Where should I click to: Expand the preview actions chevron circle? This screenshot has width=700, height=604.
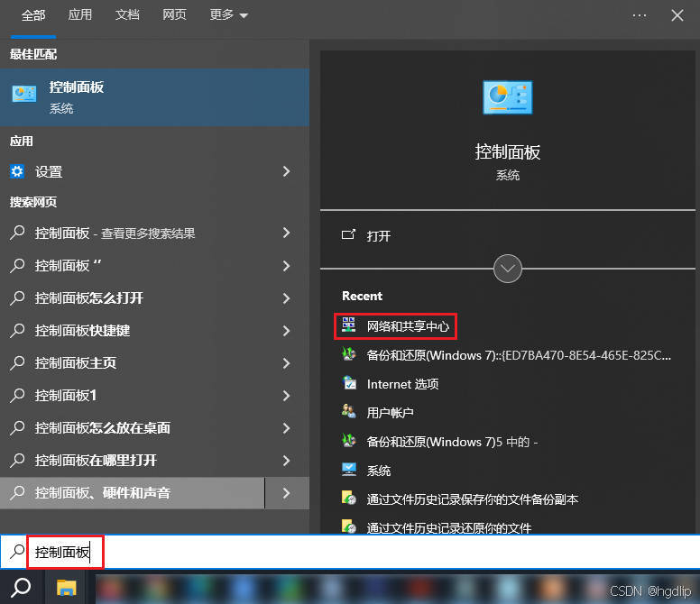(508, 269)
